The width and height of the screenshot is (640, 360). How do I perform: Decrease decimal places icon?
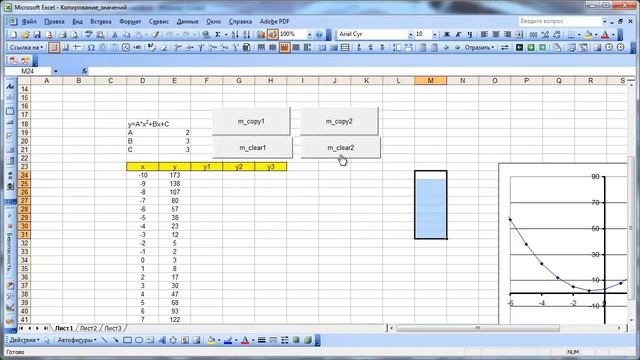(556, 35)
